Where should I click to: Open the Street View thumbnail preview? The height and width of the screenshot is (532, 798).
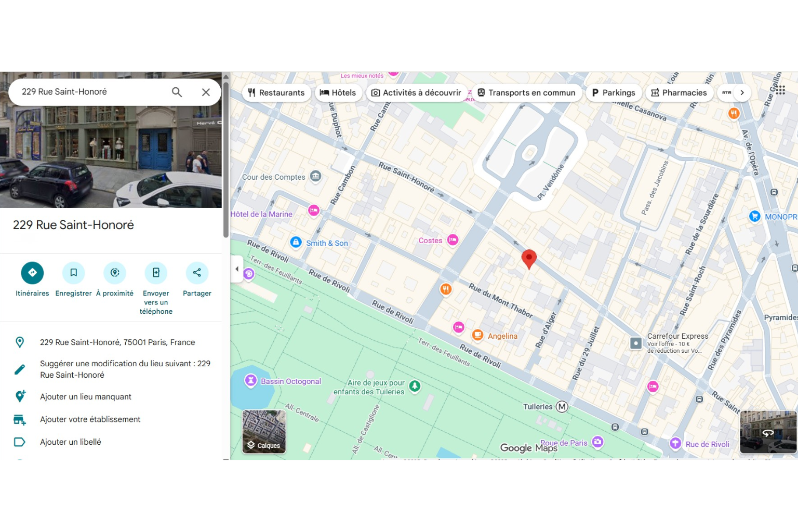coord(768,432)
